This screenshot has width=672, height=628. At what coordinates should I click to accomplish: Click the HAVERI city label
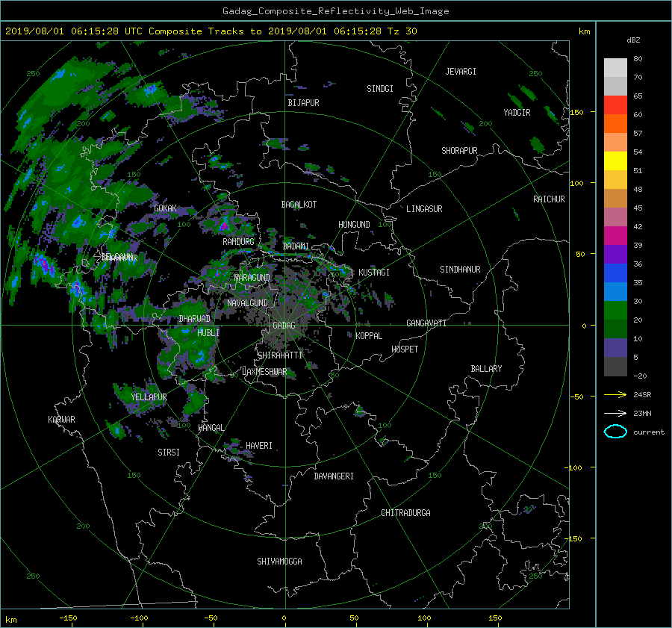[x=259, y=446]
